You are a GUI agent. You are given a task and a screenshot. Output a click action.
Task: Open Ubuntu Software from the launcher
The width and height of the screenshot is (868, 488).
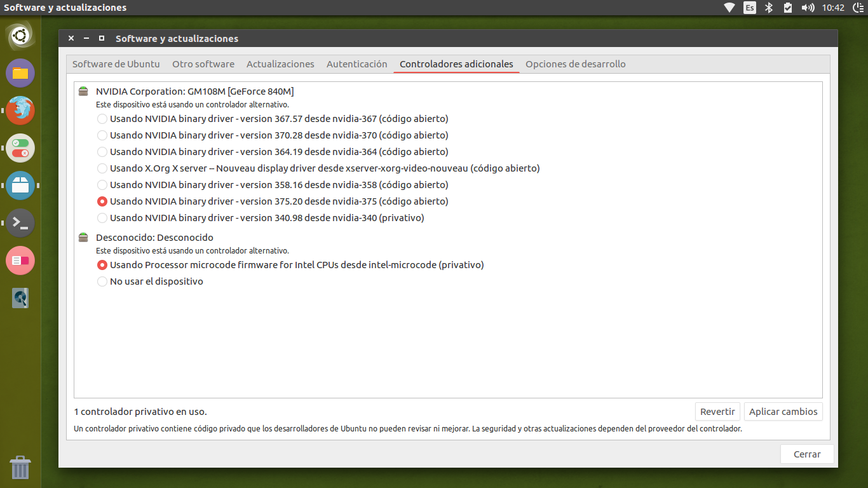pyautogui.click(x=20, y=186)
